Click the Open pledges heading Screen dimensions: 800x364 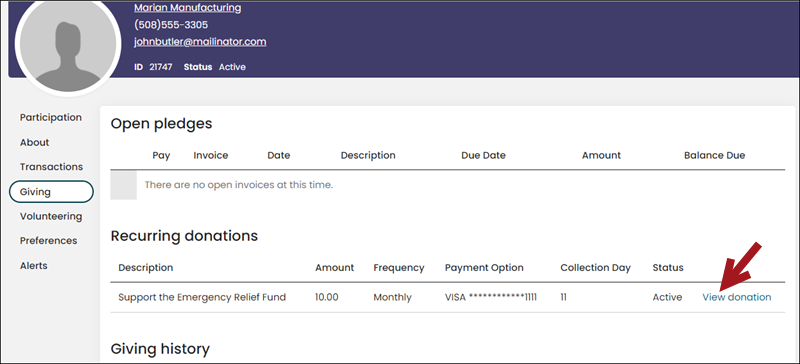click(x=161, y=124)
